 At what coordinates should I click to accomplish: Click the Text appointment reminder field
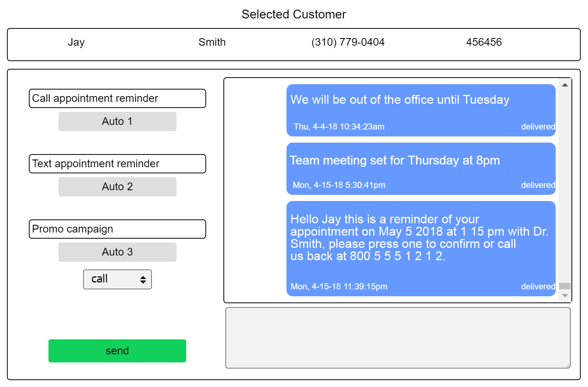[117, 164]
